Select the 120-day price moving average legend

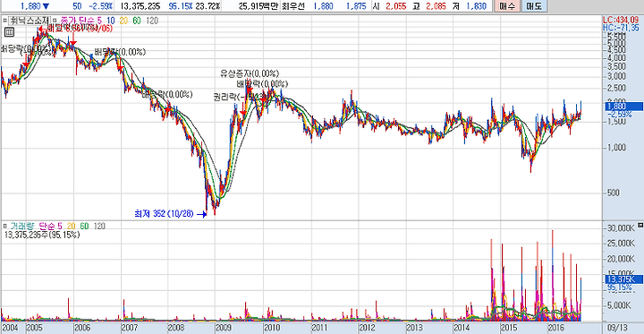[x=152, y=20]
